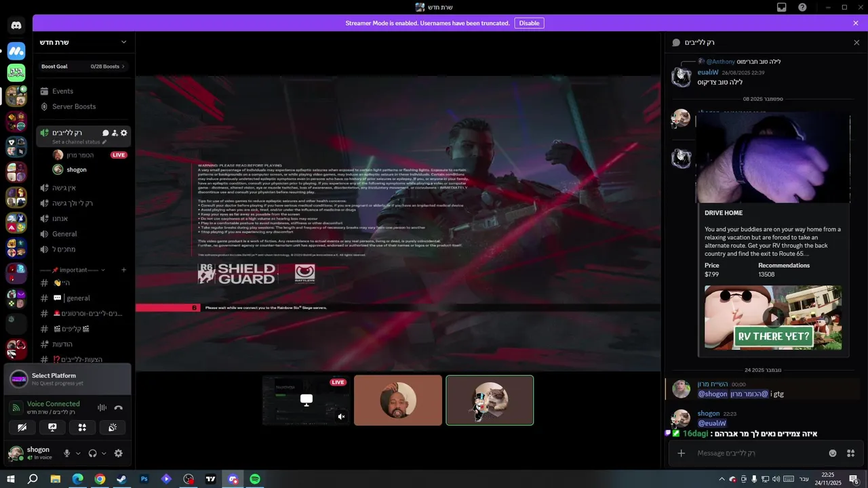Edit active voice channel settings gear

coord(123,133)
